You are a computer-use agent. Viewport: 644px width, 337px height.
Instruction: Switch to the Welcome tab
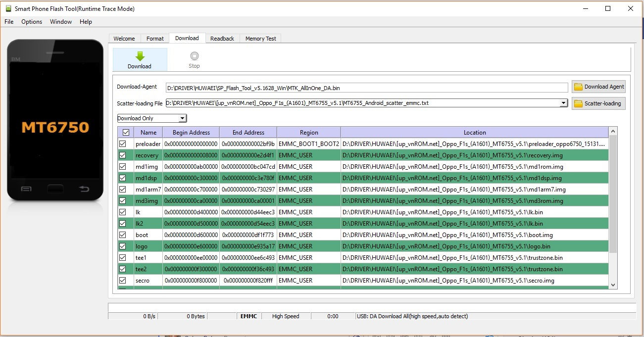pos(124,39)
